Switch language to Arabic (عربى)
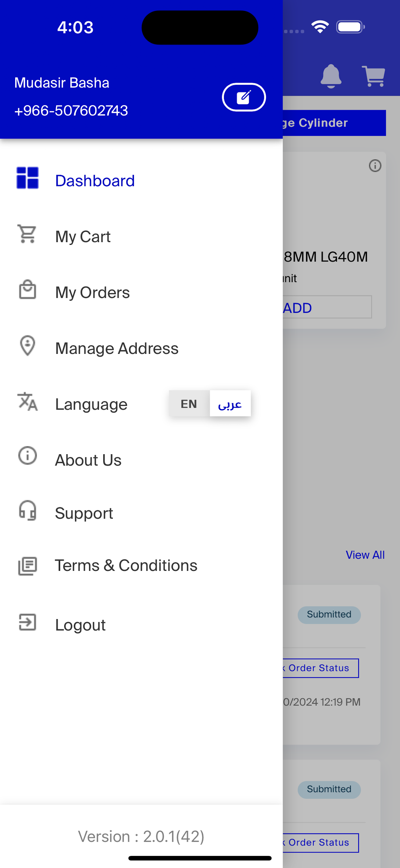The width and height of the screenshot is (400, 868). coord(230,403)
